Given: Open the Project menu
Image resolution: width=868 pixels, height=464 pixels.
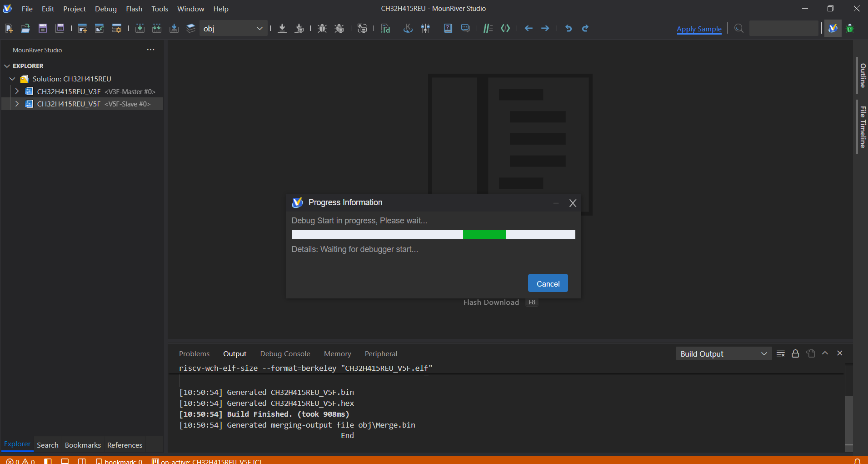Looking at the screenshot, I should [x=74, y=9].
